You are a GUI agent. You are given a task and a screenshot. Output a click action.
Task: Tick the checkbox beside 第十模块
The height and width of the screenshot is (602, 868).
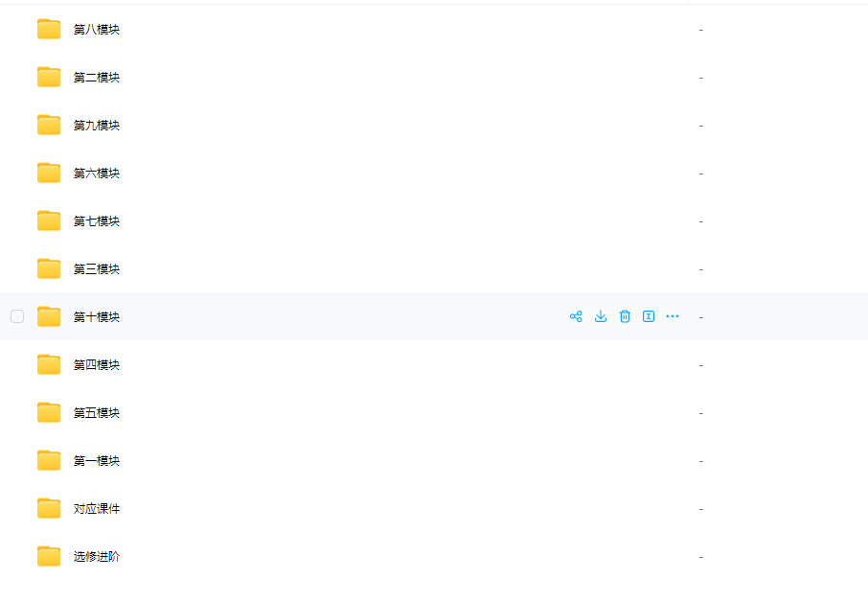click(x=17, y=316)
